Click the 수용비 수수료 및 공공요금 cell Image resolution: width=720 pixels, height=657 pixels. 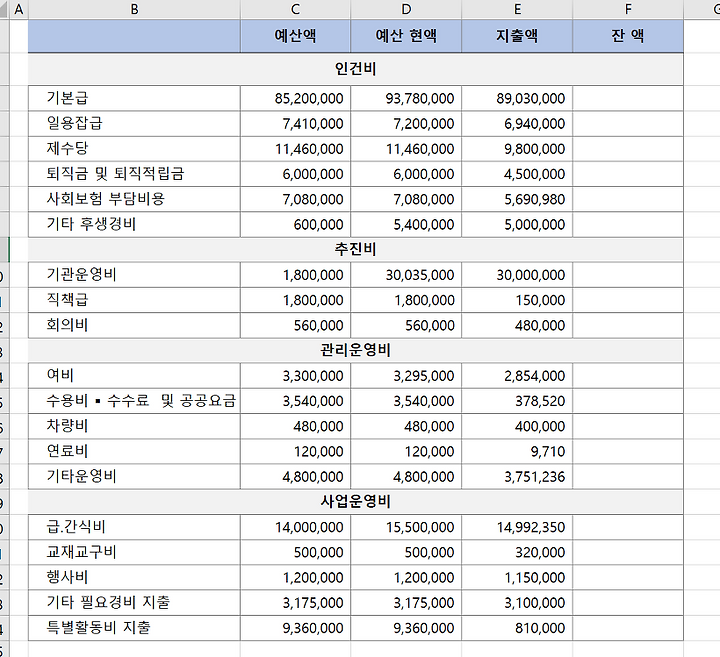[x=134, y=401]
